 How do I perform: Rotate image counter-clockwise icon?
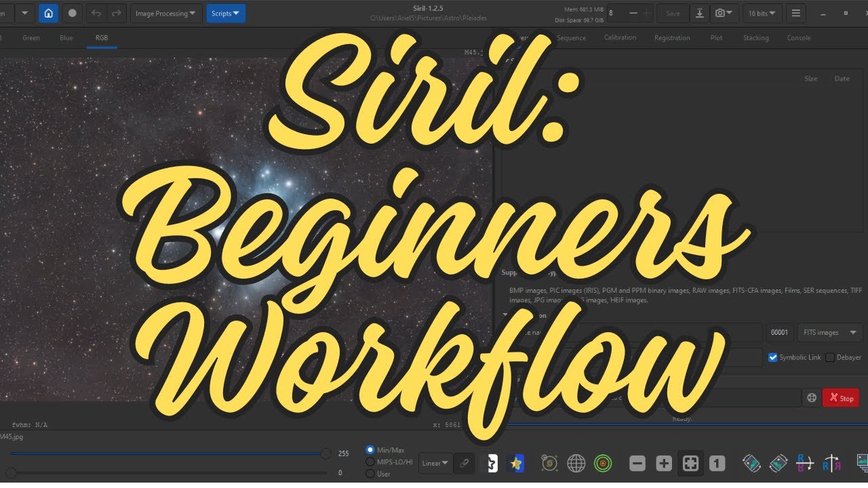(x=751, y=464)
